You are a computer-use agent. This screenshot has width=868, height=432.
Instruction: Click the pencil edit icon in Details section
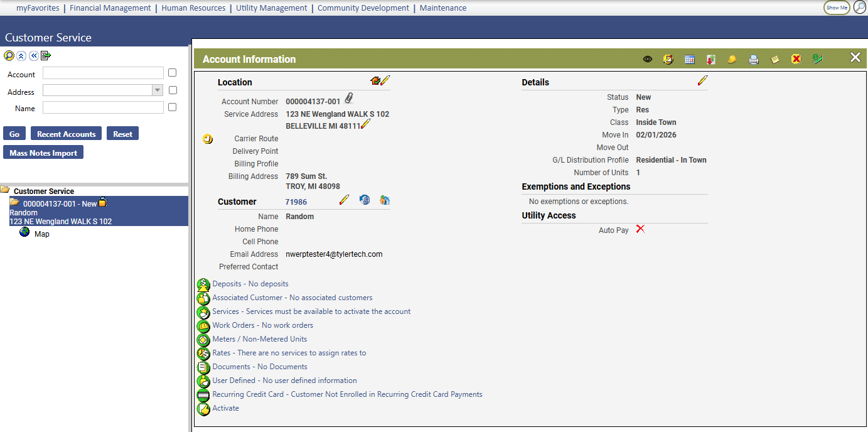[x=702, y=80]
